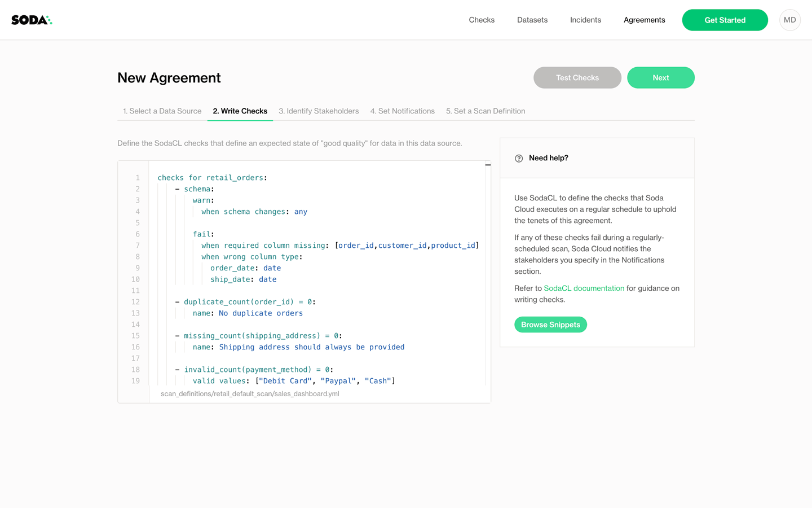The width and height of the screenshot is (812, 508).
Task: Click the 'Need help?' panel title
Action: [x=549, y=158]
